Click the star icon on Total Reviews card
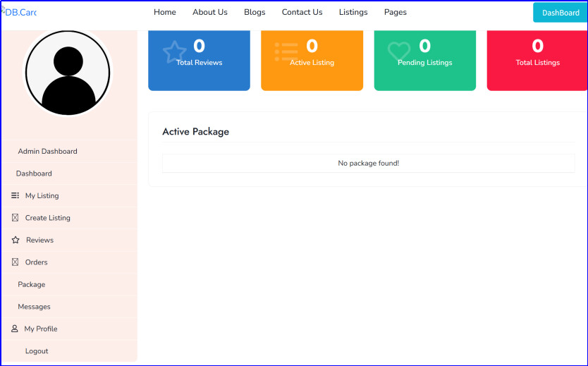 (x=174, y=51)
